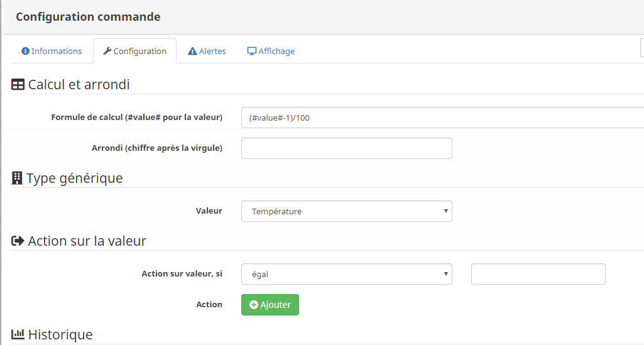This screenshot has width=644, height=345.
Task: Click the monitor icon beside Affichage
Action: [x=251, y=52]
